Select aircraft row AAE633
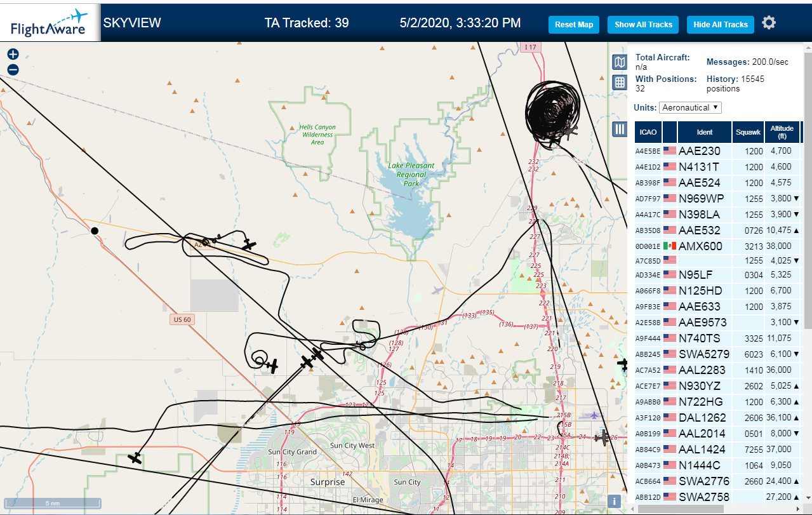 pos(717,307)
